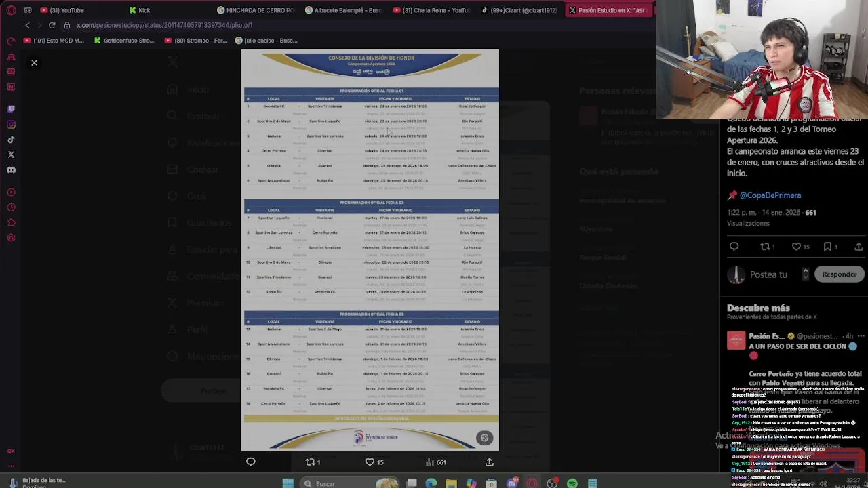This screenshot has height=488, width=868.
Task: Click the three-dots sidebar setup icon
Action: pyautogui.click(x=11, y=466)
